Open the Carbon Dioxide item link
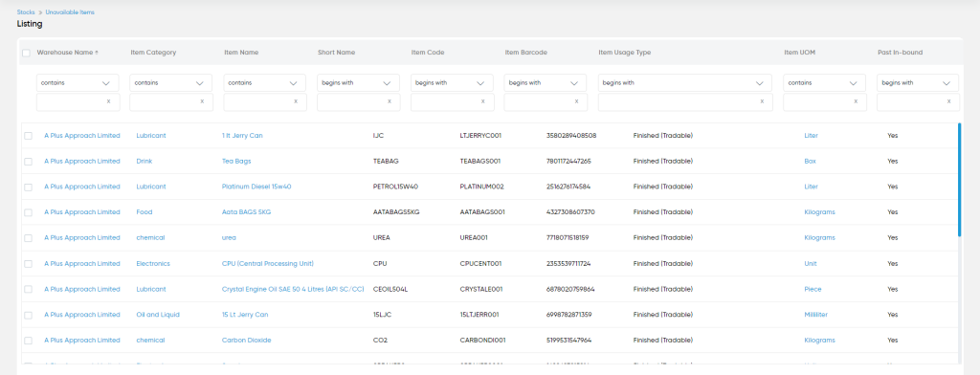The height and width of the screenshot is (375, 980). (x=246, y=341)
